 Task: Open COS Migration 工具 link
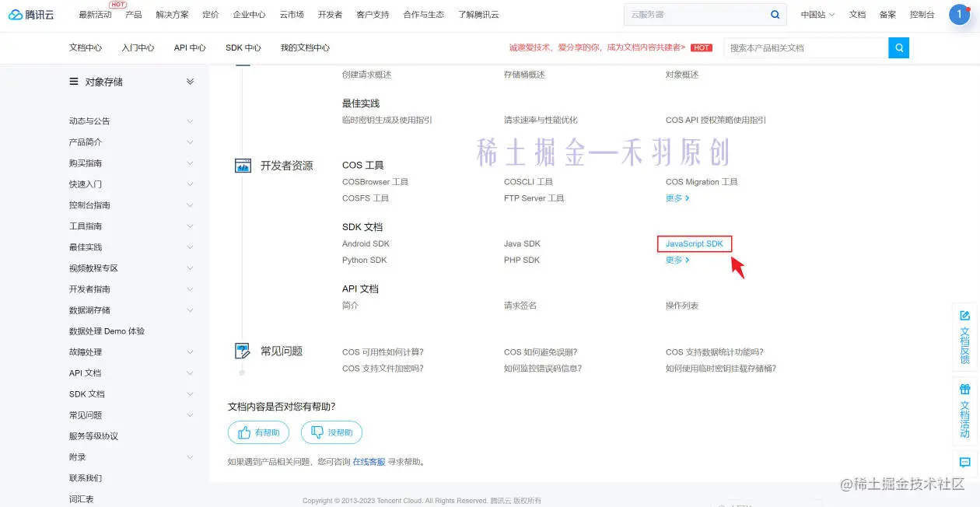(x=702, y=182)
